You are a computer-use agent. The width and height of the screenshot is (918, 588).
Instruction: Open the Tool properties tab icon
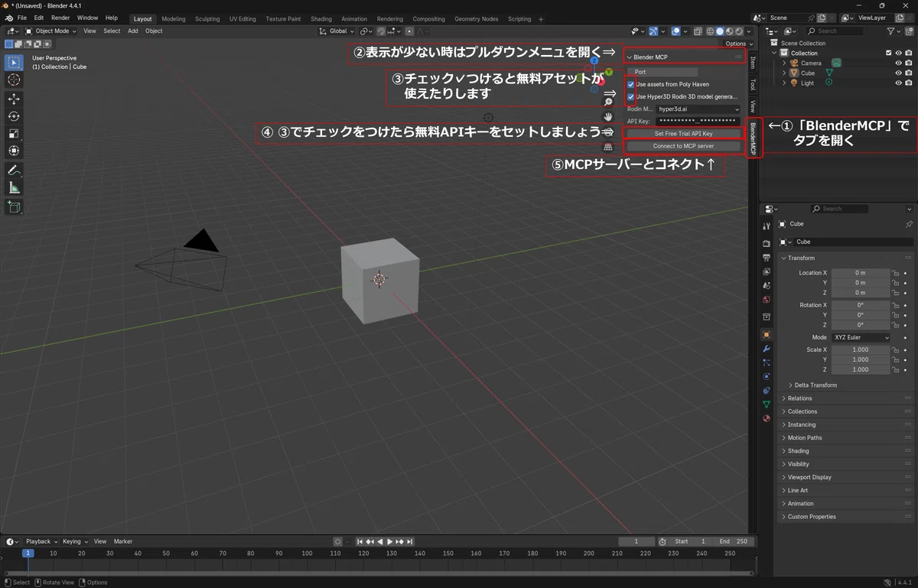coord(767,226)
